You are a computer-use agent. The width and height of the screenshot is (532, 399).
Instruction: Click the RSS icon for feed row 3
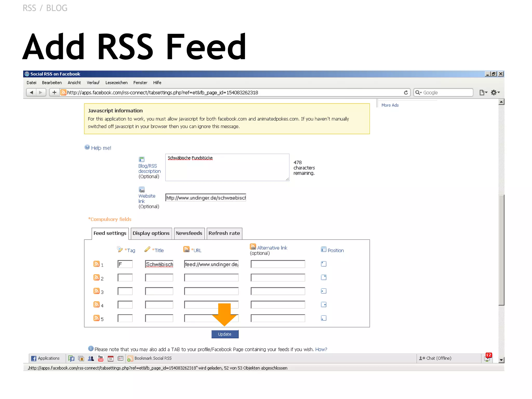pyautogui.click(x=96, y=291)
